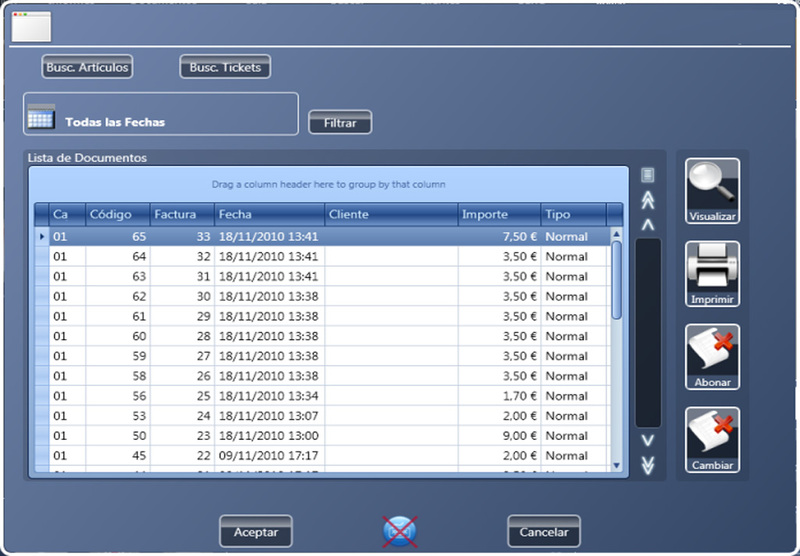Sort by the Tipo column header
The height and width of the screenshot is (556, 800).
point(574,214)
